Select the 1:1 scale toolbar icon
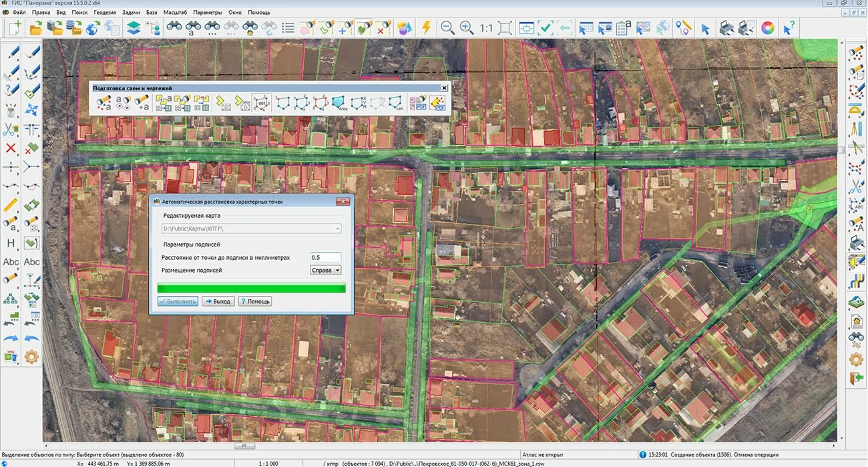 [x=485, y=28]
